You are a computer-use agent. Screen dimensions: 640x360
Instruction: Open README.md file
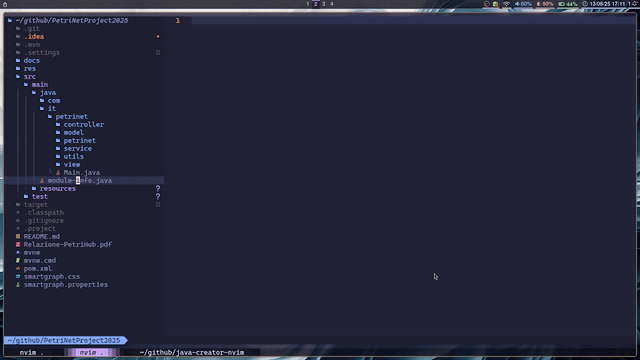coord(42,236)
